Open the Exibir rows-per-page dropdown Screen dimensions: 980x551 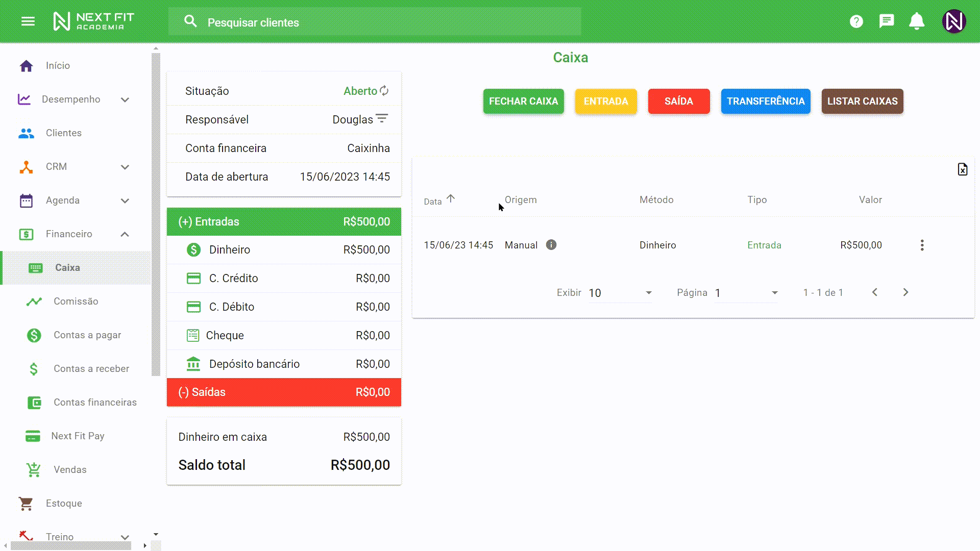[620, 293]
